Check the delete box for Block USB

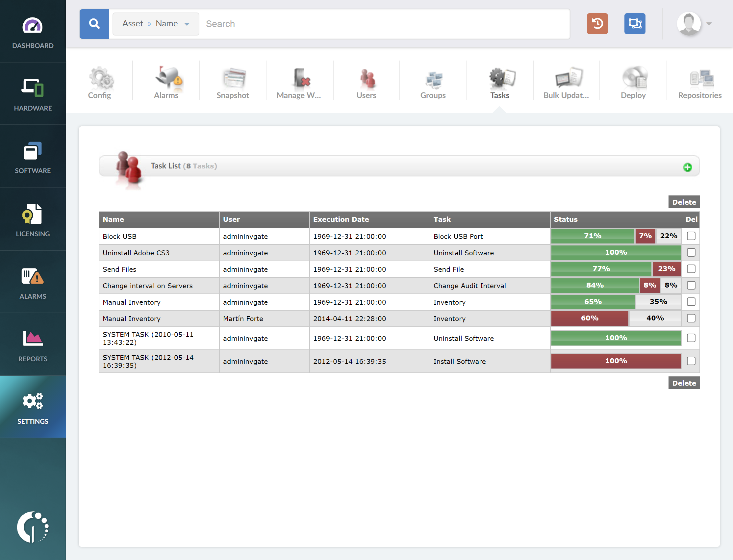coord(691,236)
